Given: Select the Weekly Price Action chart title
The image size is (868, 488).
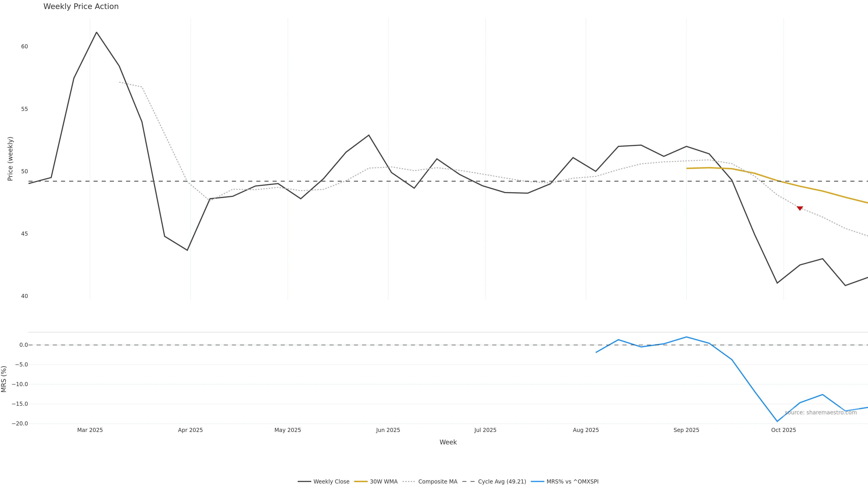Looking at the screenshot, I should [81, 6].
